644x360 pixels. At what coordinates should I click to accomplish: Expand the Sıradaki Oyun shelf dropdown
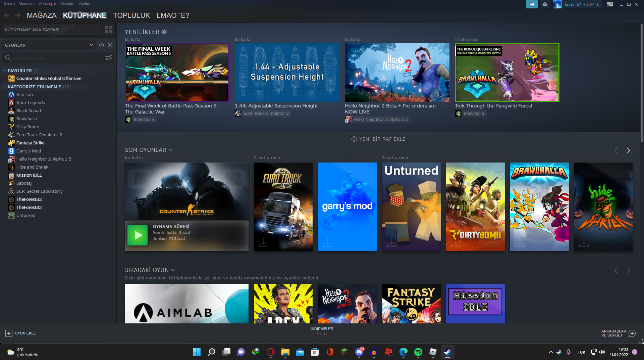173,270
